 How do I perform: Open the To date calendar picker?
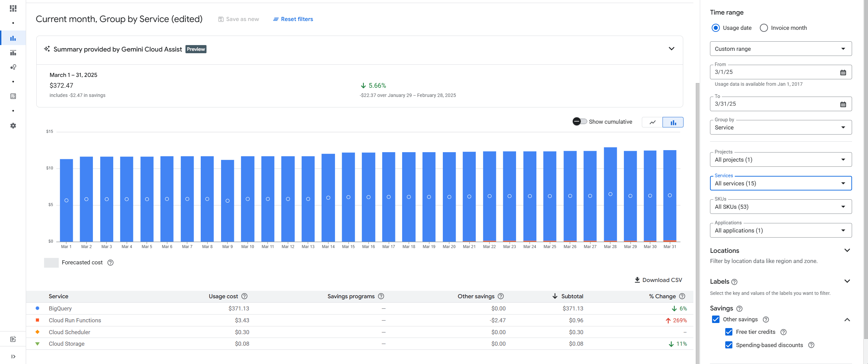[843, 104]
